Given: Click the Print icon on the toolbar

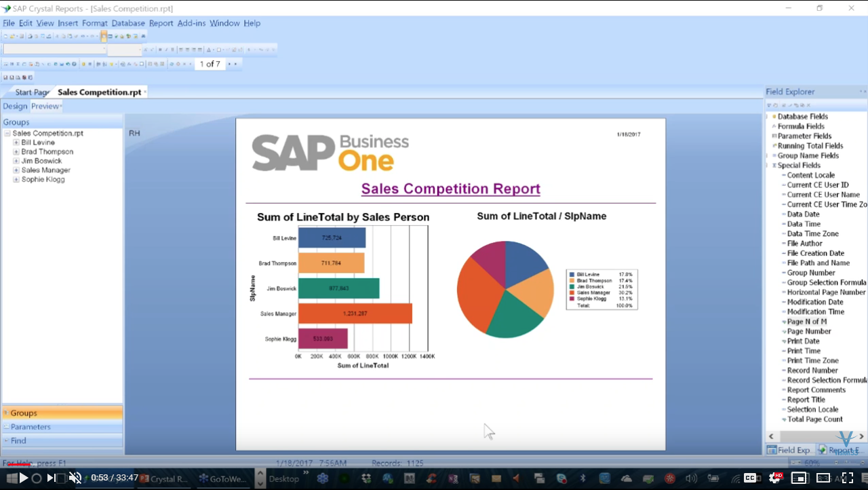Looking at the screenshot, I should [x=29, y=37].
